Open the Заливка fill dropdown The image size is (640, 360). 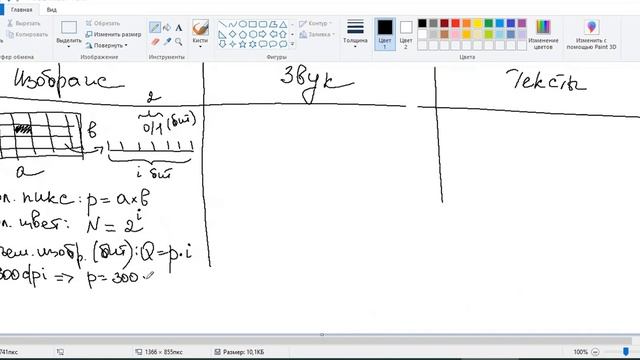point(317,35)
